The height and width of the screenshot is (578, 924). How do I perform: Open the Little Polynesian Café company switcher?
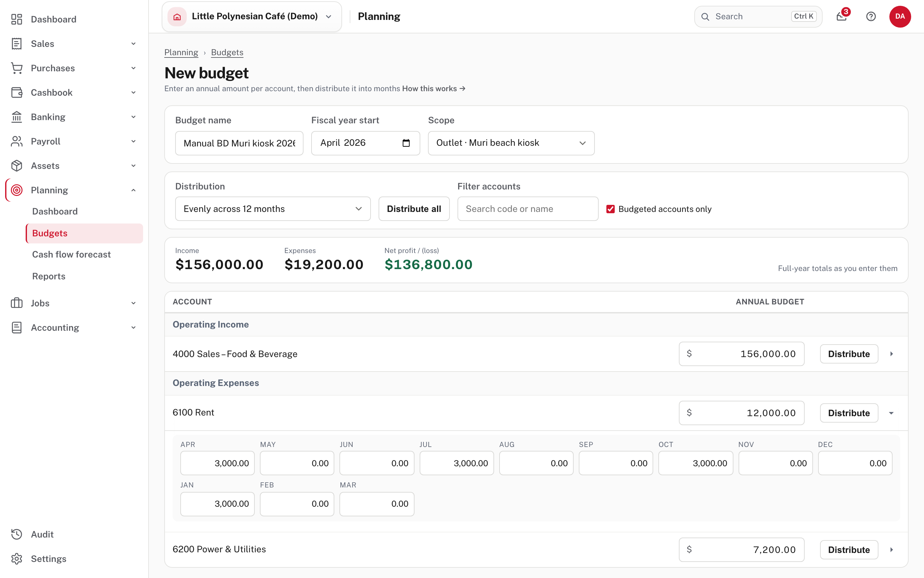252,16
